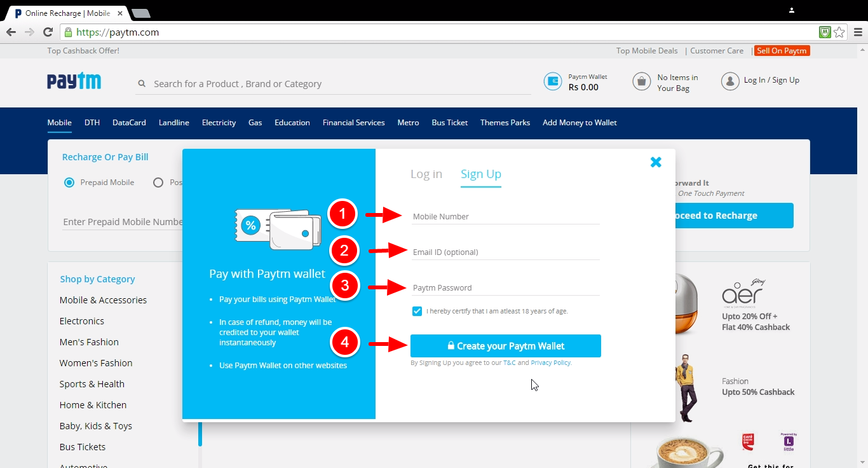Image resolution: width=868 pixels, height=468 pixels.
Task: Open Electricity in the navigation bar
Action: [x=219, y=123]
